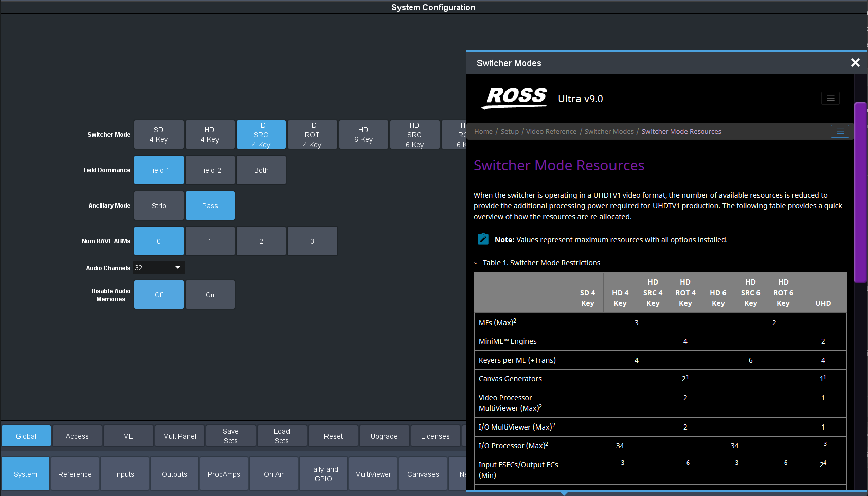Image resolution: width=868 pixels, height=496 pixels.
Task: Open the Licenses configuration page
Action: pos(435,436)
